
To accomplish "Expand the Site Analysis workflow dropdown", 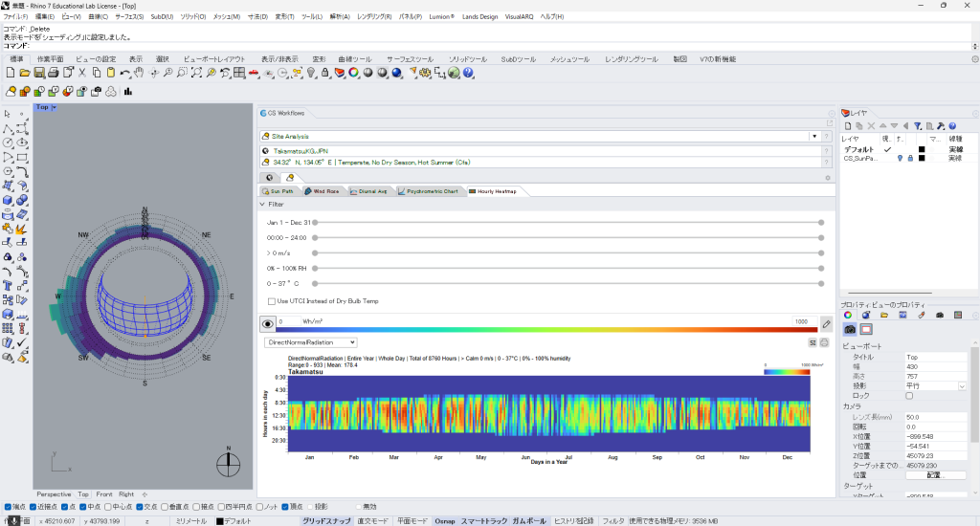I will [x=814, y=137].
